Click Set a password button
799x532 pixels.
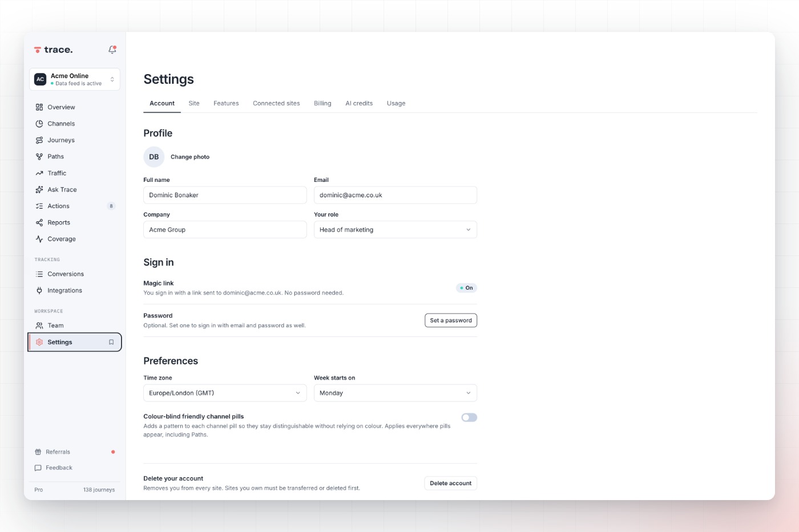click(x=451, y=320)
